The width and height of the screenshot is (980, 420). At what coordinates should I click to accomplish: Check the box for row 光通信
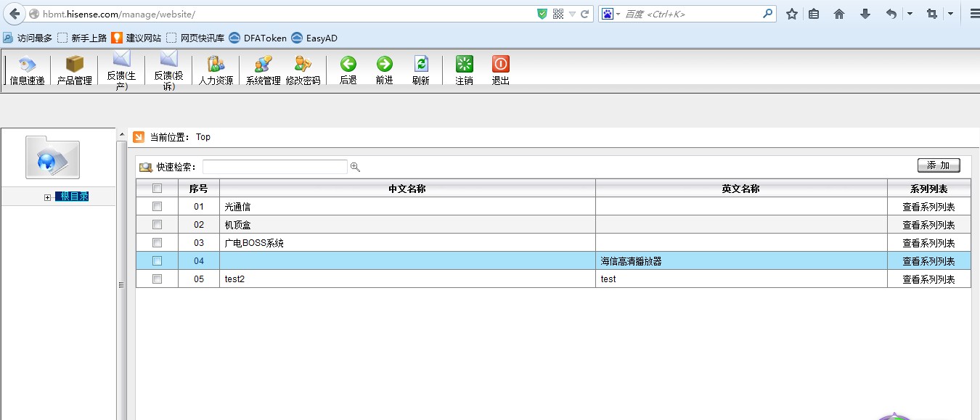pos(157,207)
